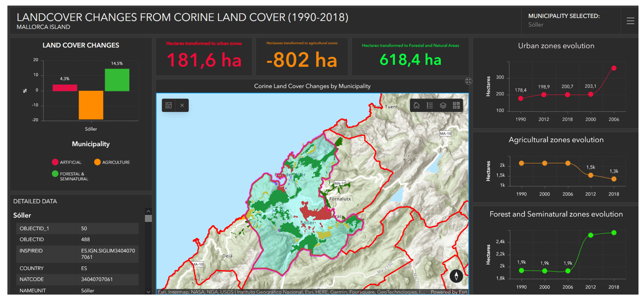
Task: Click the Sóller town label on map
Action: [x=308, y=222]
